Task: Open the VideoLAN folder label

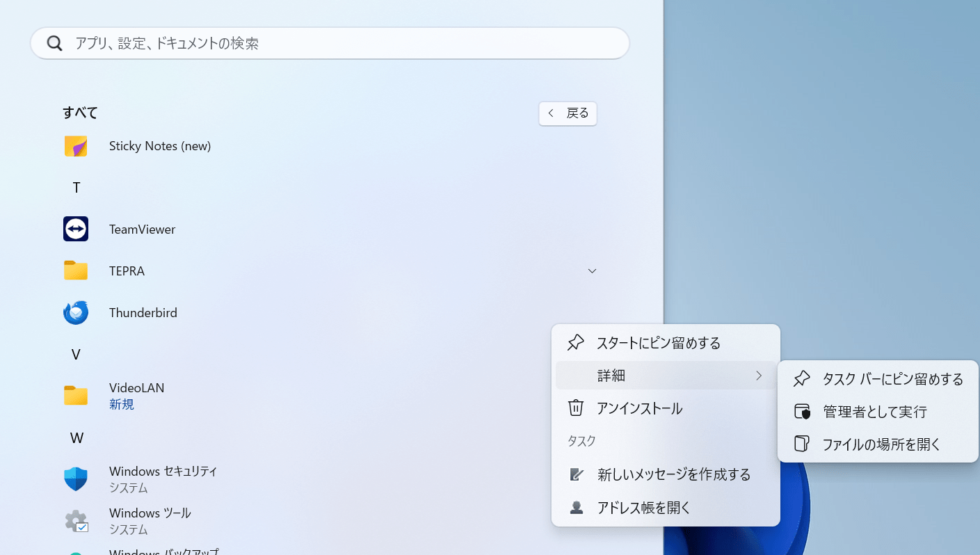Action: coord(137,388)
